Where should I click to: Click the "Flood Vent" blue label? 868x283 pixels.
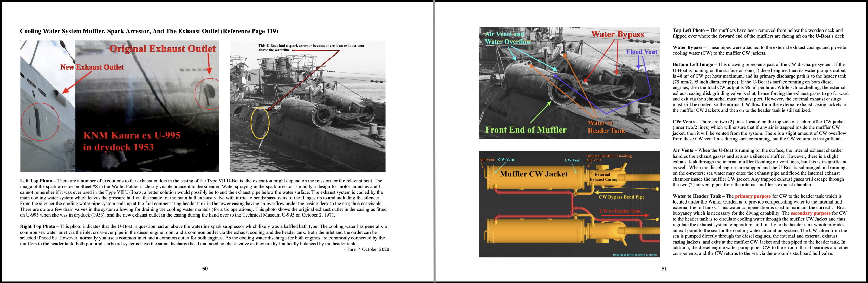[x=642, y=52]
